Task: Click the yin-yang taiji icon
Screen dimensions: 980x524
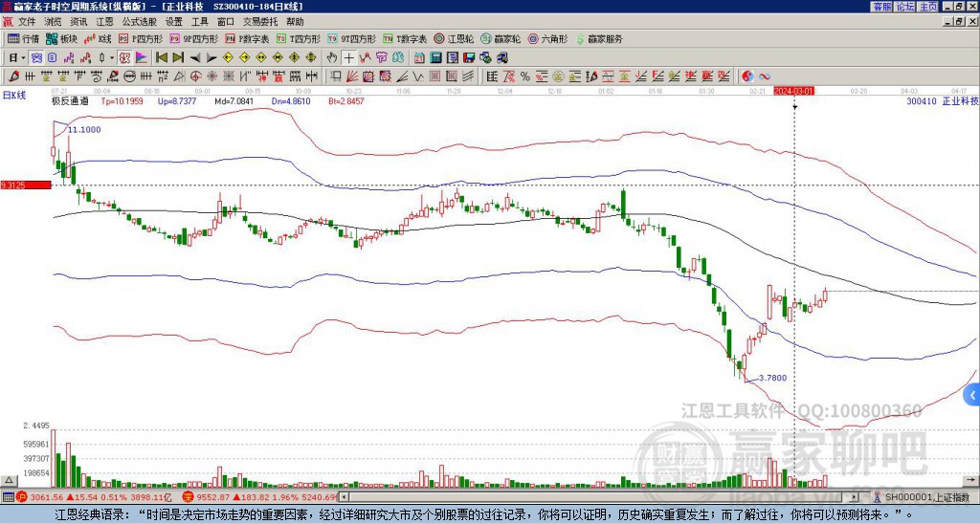Action: [747, 76]
